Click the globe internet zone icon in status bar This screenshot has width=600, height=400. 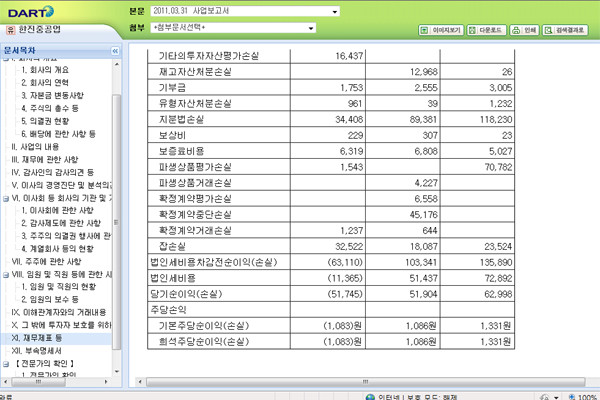pos(370,397)
